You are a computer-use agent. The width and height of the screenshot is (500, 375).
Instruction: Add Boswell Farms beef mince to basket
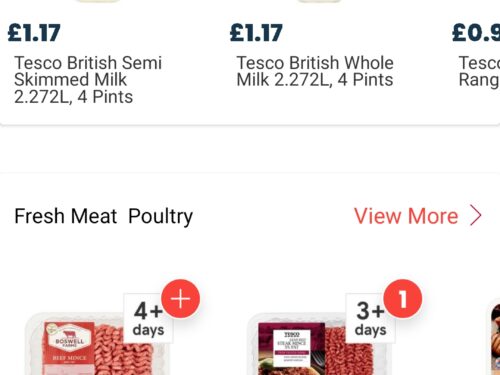coord(180,299)
